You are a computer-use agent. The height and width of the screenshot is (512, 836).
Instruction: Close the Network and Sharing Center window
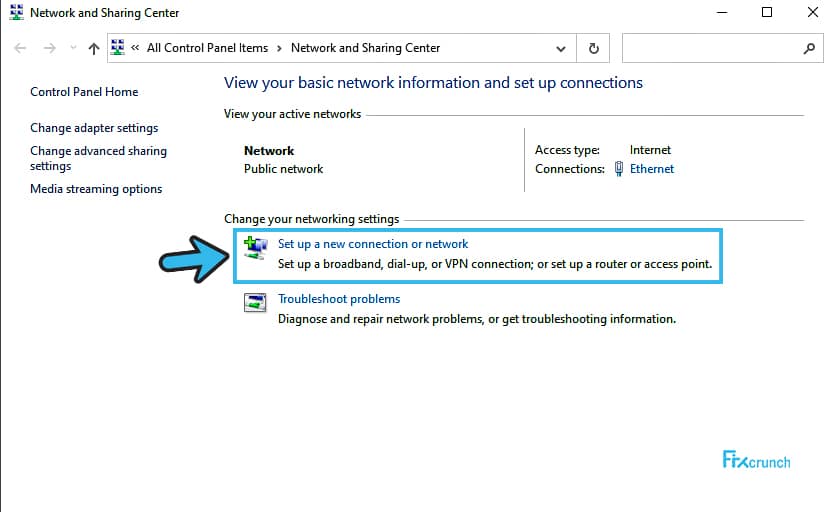pos(813,12)
